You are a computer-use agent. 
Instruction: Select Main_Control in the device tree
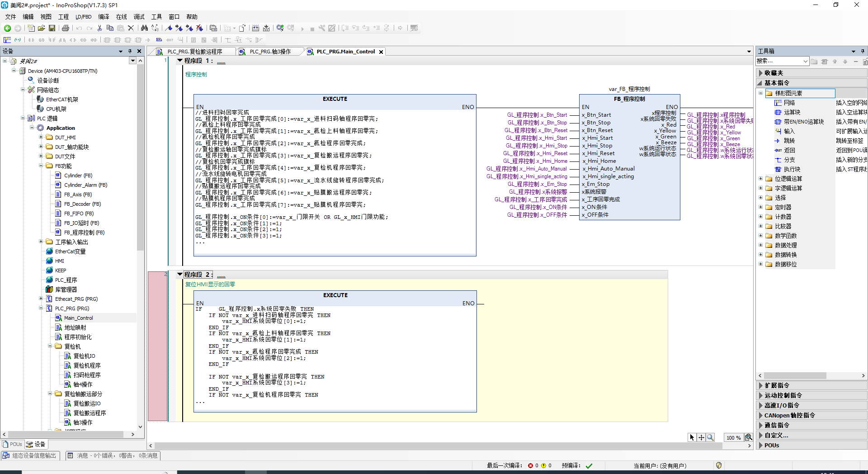(79, 318)
